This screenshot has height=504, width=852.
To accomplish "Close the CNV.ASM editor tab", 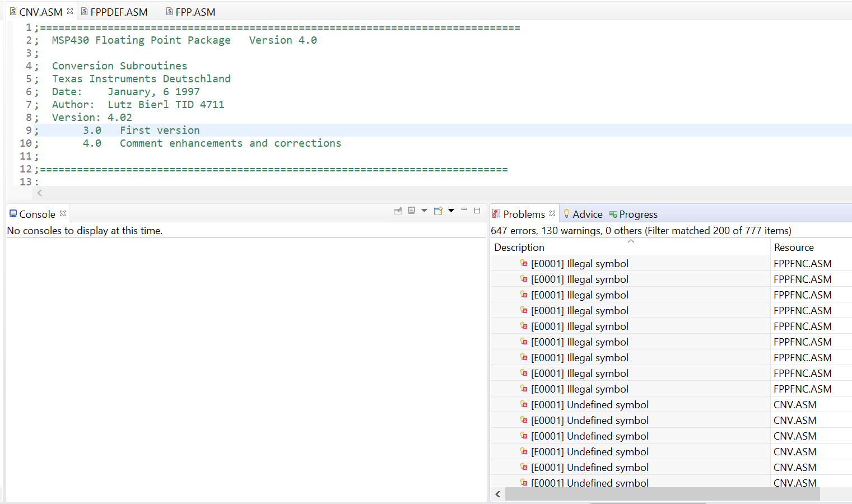I will click(x=70, y=11).
